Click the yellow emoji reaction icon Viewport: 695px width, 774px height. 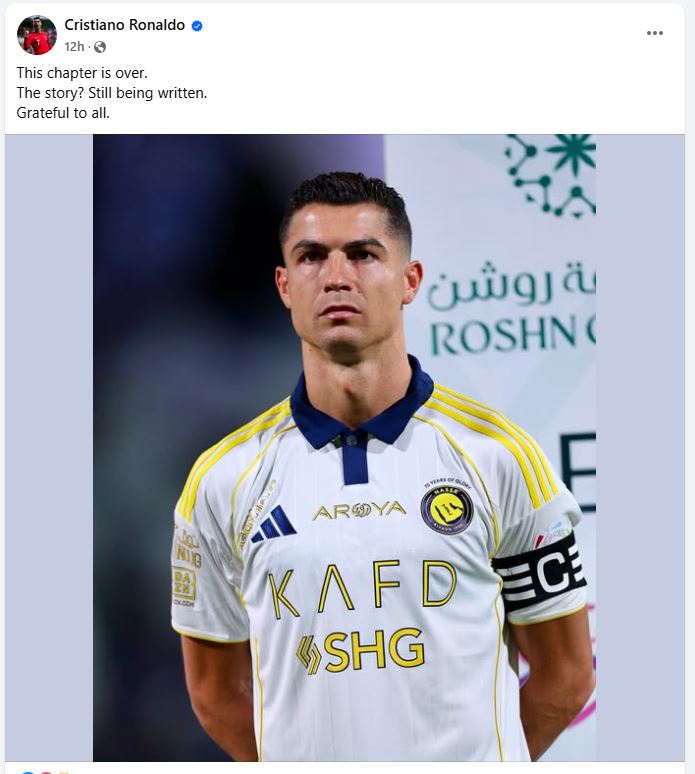(x=63, y=772)
